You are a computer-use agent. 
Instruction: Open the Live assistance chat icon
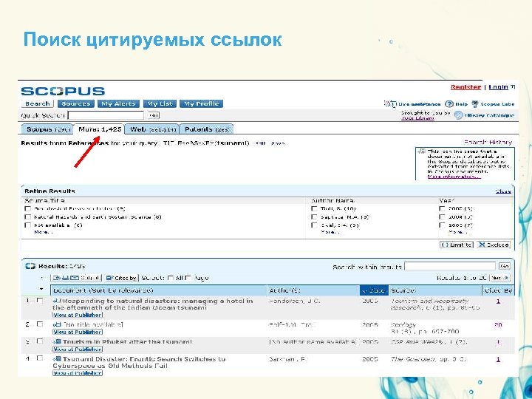click(x=390, y=104)
